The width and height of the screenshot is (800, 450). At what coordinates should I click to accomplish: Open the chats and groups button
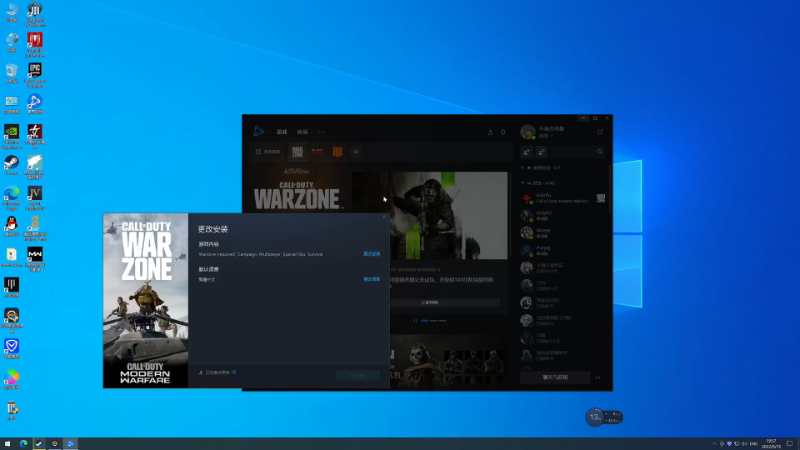(x=555, y=378)
